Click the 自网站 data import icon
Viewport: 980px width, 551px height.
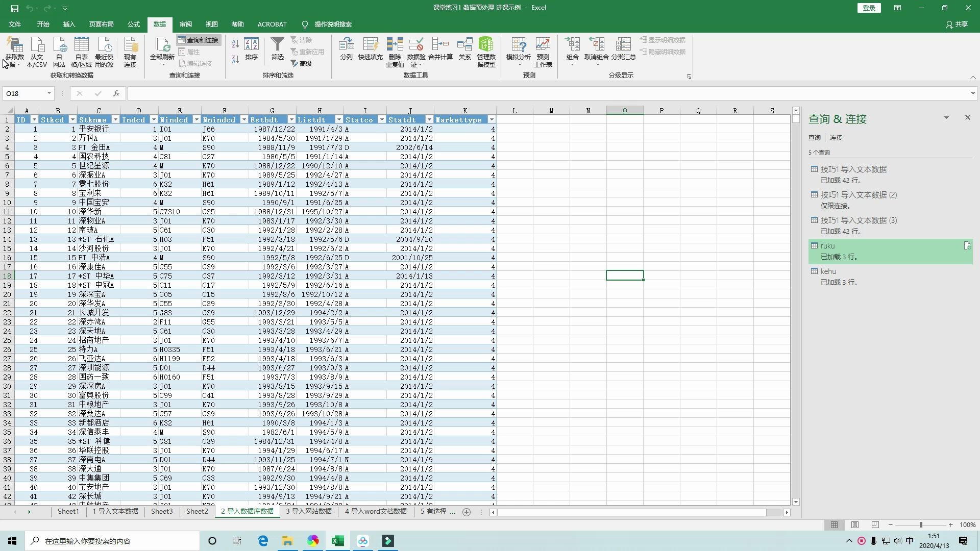(59, 51)
